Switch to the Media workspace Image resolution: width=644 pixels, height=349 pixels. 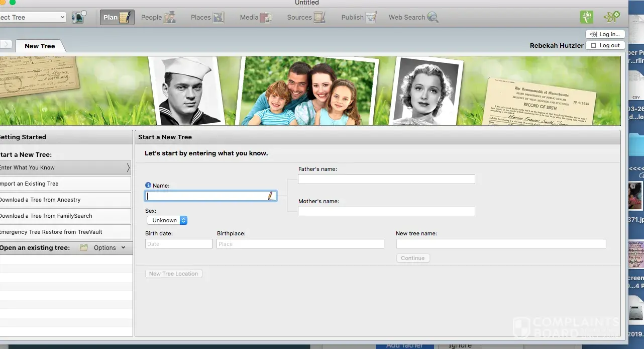pyautogui.click(x=255, y=17)
